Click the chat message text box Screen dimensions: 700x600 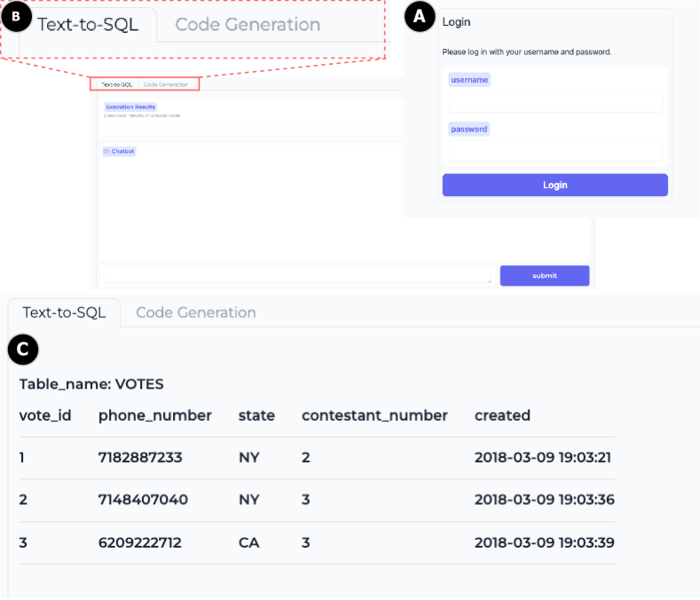pyautogui.click(x=297, y=275)
